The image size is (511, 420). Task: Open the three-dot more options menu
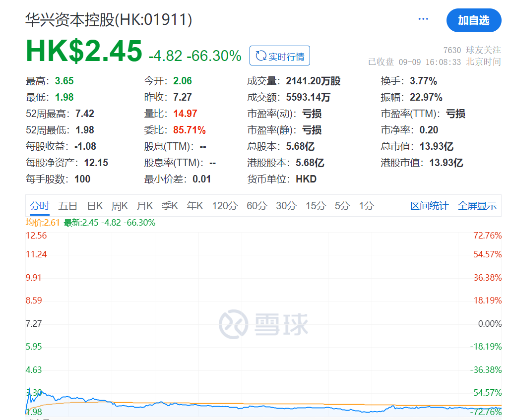point(423,19)
